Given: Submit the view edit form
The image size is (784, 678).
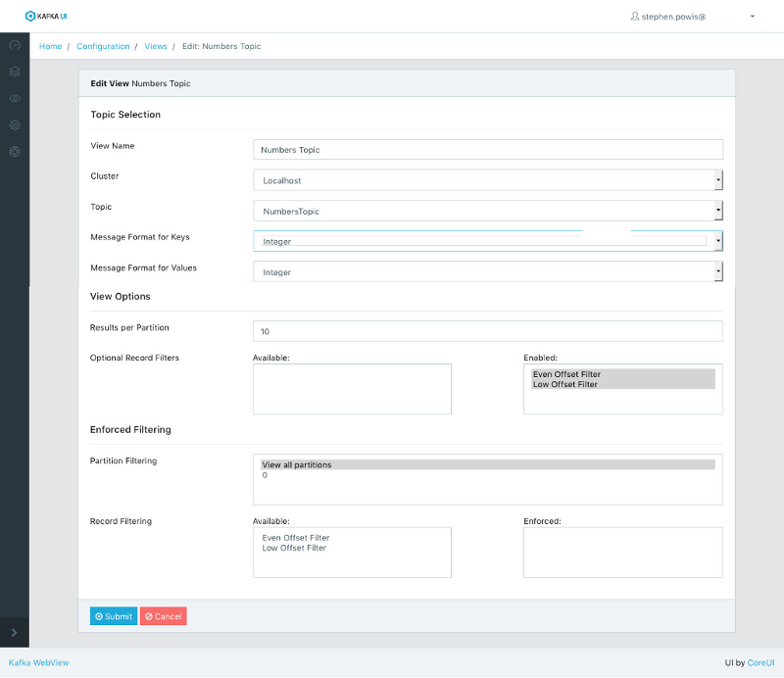Looking at the screenshot, I should tap(114, 616).
